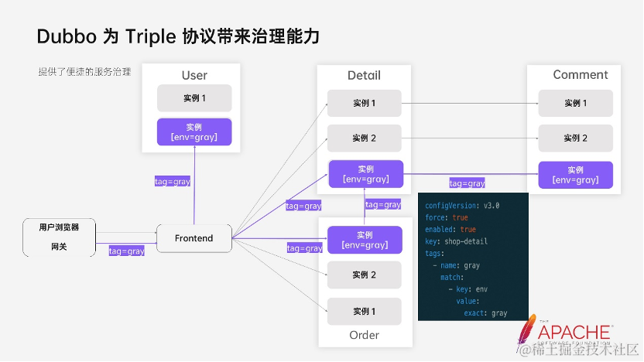Click the Comment group heading
Image resolution: width=644 pixels, height=362 pixels.
(581, 75)
